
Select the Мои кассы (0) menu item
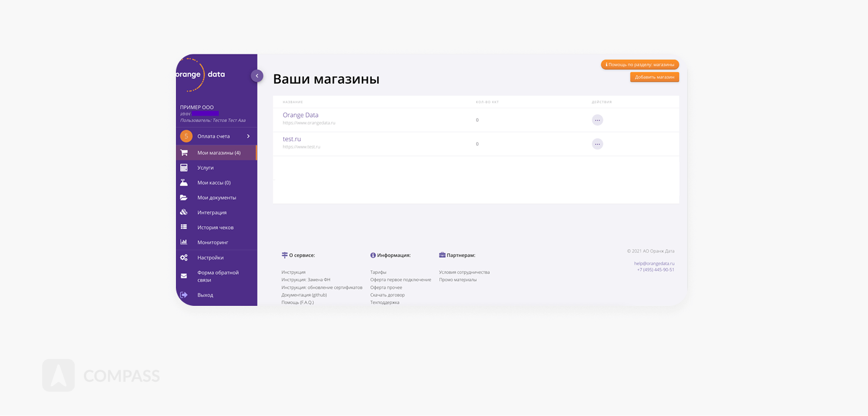[x=213, y=182]
